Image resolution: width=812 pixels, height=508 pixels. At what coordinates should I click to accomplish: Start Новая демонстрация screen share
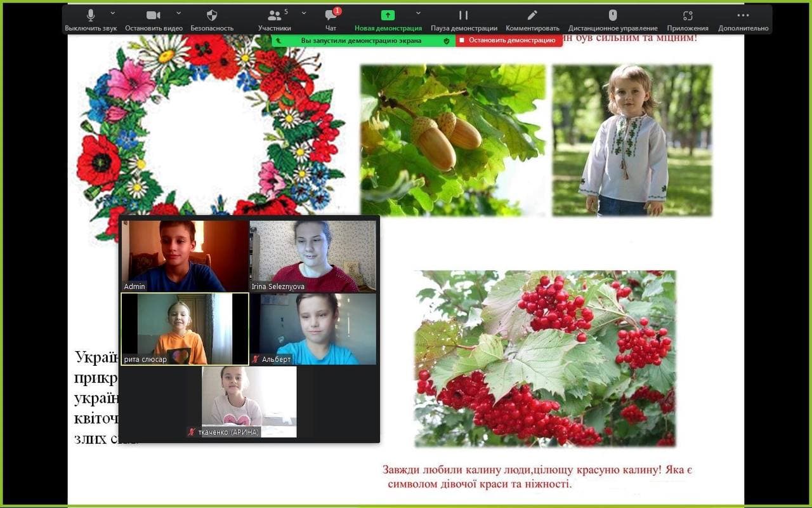tap(388, 16)
